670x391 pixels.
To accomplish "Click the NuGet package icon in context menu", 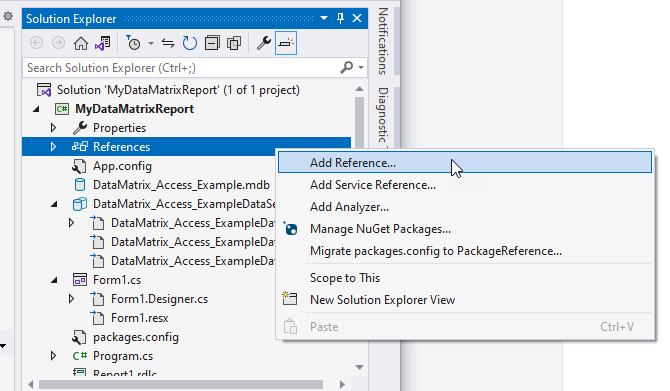I will click(291, 229).
